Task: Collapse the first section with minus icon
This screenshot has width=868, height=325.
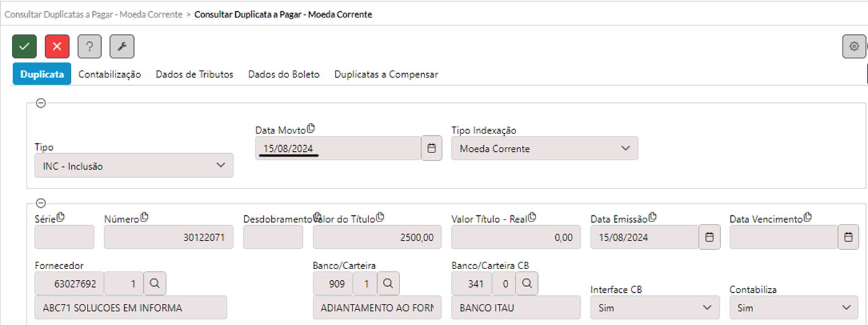Action: tap(41, 104)
